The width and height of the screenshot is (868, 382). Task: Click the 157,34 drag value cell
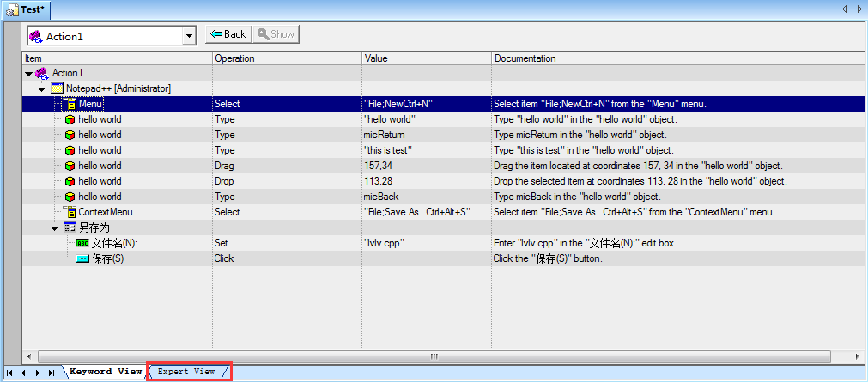click(427, 166)
